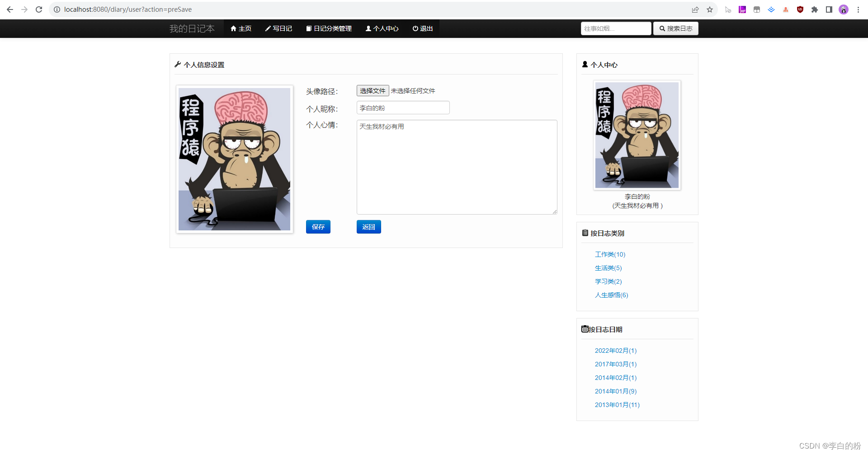Viewport: 868px width, 454px height.
Task: Open 日记分类管理 in the navbar
Action: (329, 28)
